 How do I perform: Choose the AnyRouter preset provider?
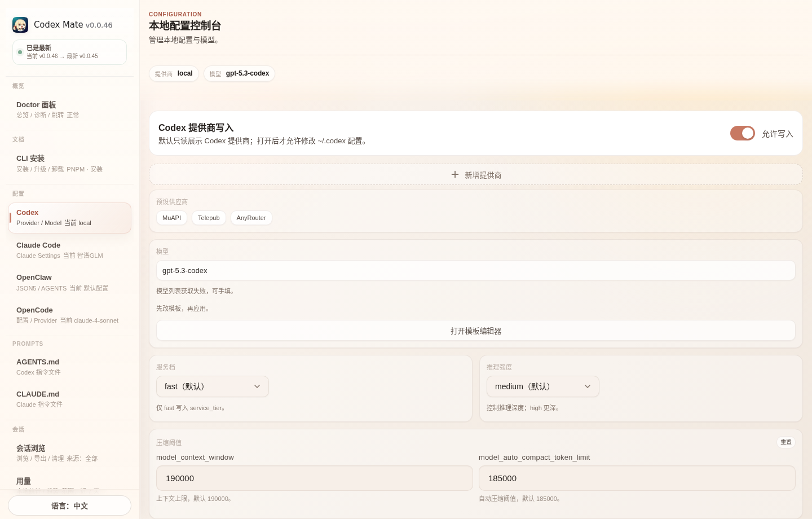point(251,218)
